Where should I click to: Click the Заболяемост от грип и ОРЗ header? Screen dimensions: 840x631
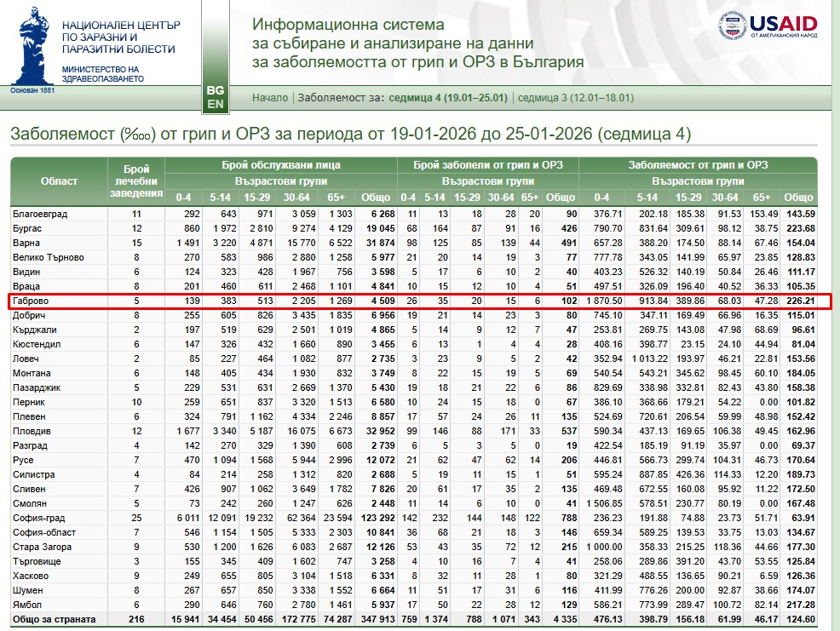pyautogui.click(x=698, y=164)
